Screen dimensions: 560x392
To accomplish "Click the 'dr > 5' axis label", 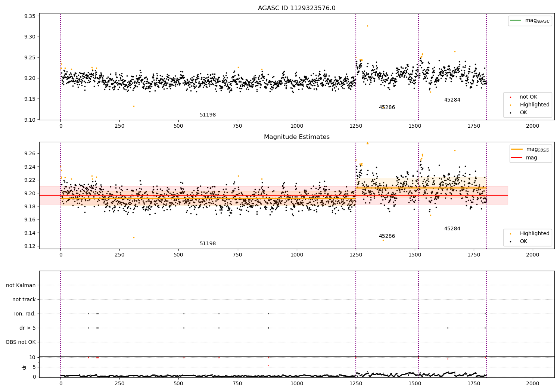I will (28, 328).
